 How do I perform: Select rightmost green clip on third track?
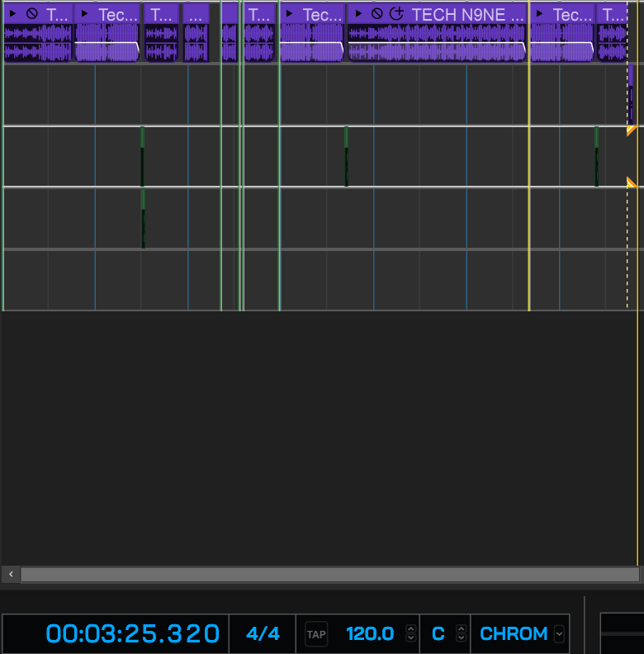(596, 156)
